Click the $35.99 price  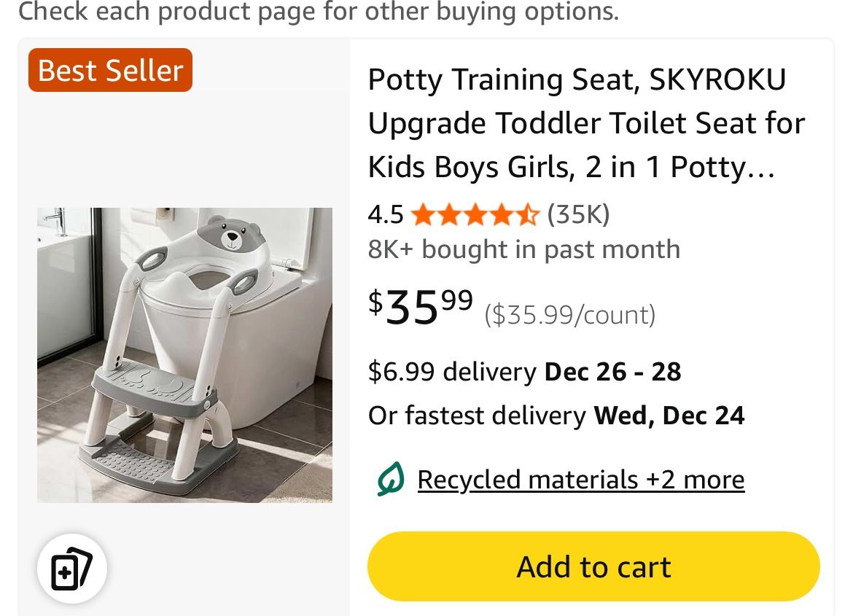click(419, 306)
